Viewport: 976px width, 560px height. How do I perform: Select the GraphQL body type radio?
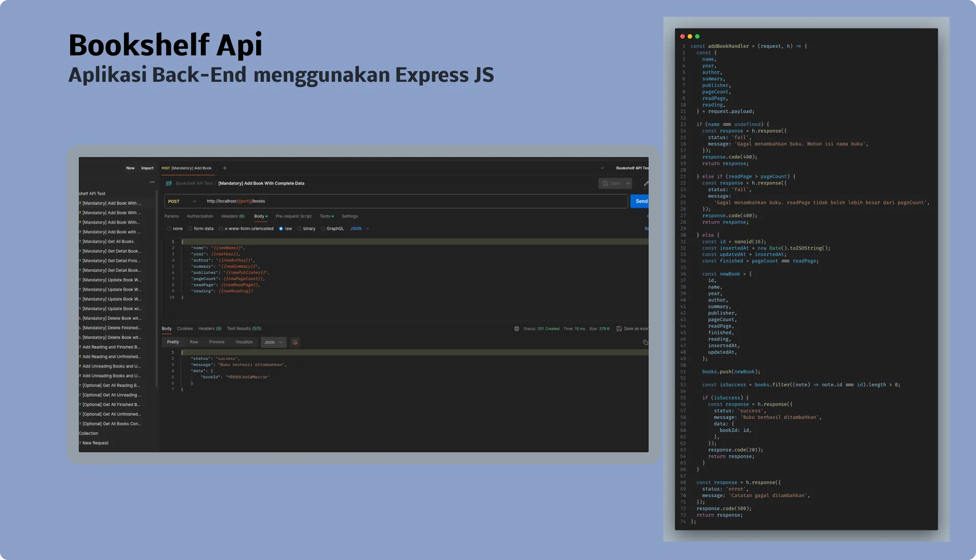pyautogui.click(x=323, y=229)
